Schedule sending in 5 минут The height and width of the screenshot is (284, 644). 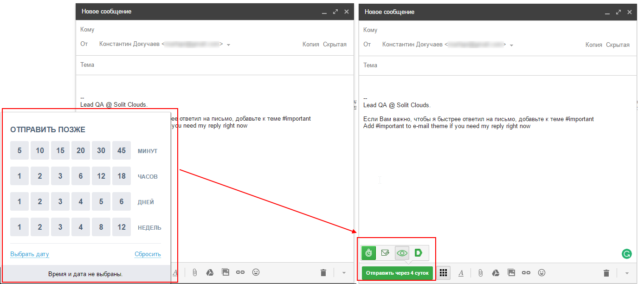[x=19, y=150]
